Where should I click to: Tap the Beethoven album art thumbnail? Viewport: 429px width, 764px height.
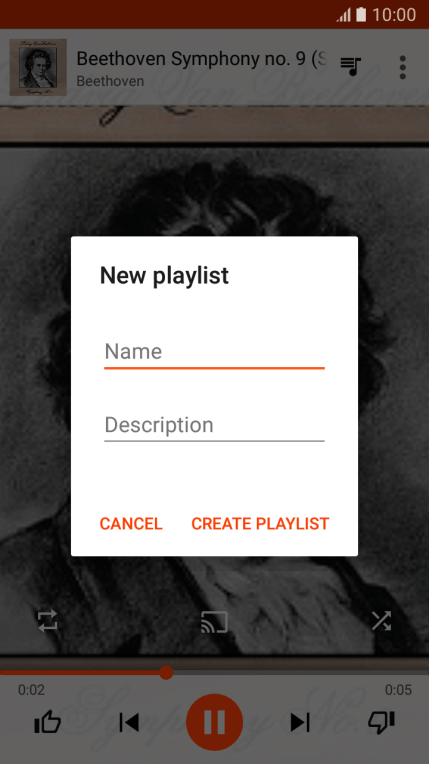click(x=38, y=67)
